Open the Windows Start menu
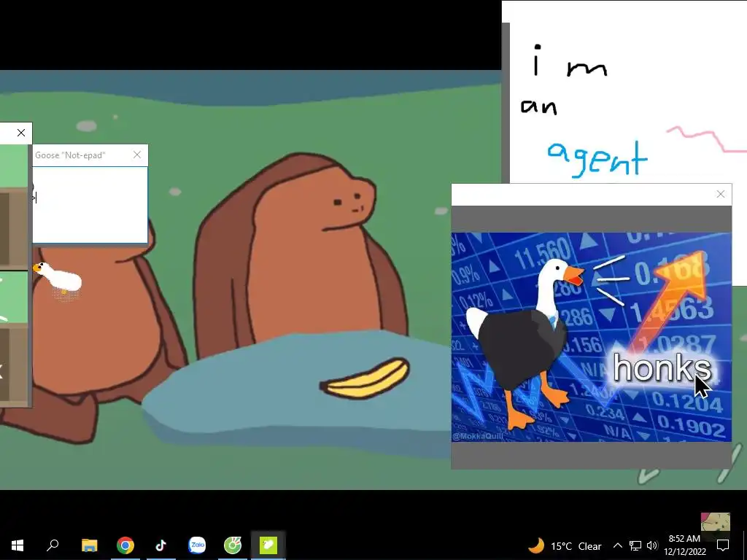747x560 pixels. coord(18,545)
